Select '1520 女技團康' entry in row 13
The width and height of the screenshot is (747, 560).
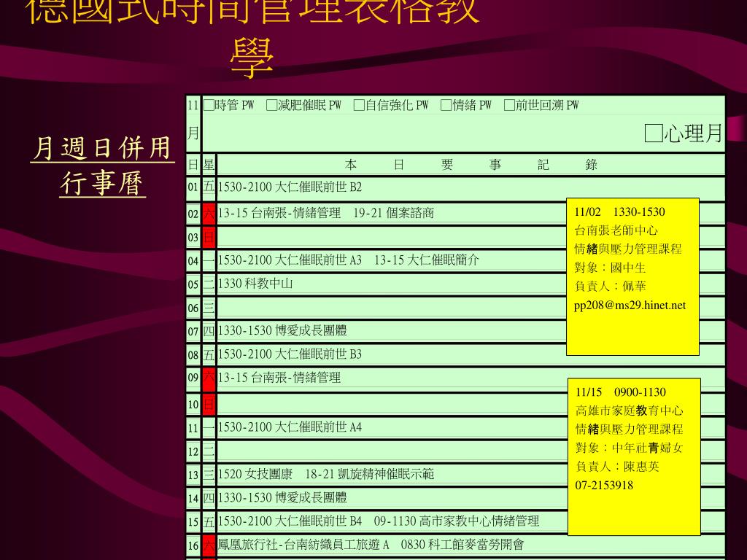click(255, 474)
